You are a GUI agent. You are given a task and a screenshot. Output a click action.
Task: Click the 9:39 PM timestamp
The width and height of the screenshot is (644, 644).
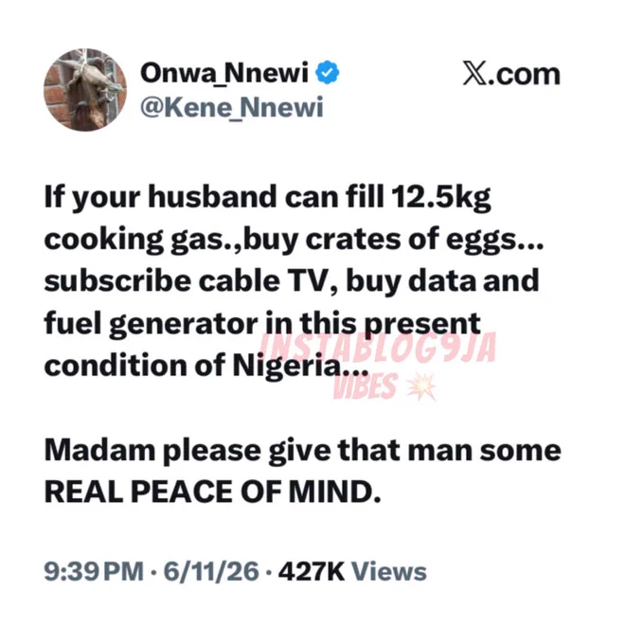pyautogui.click(x=94, y=571)
